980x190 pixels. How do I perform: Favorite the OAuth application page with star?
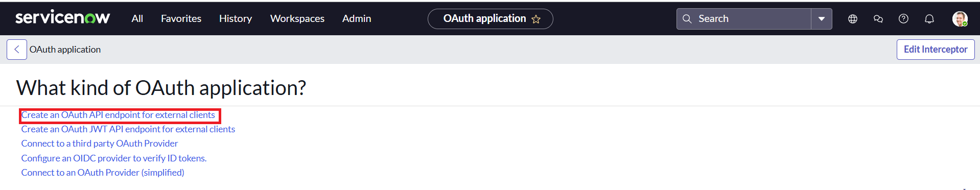[536, 19]
